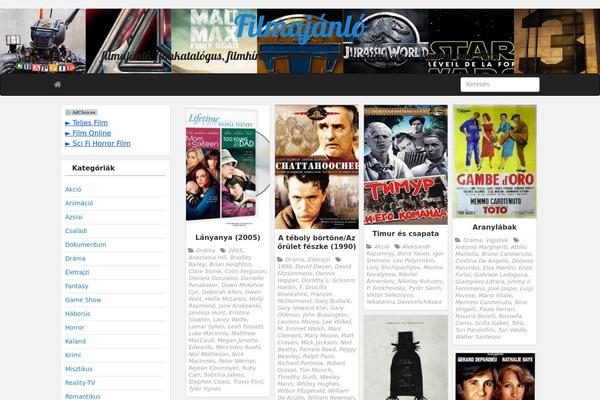Open the Babadook silhouette poster
Viewport: 600px width, 400px height.
[x=406, y=358]
